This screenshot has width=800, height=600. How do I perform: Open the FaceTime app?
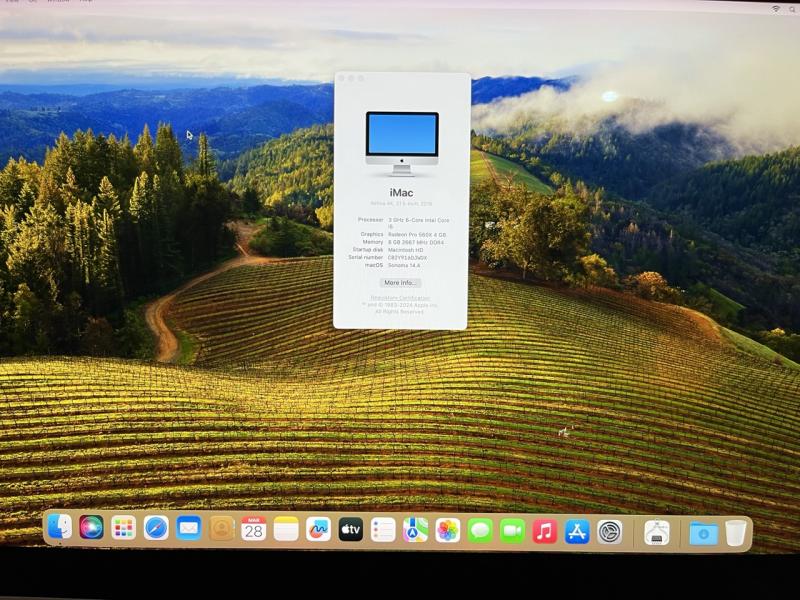point(513,531)
